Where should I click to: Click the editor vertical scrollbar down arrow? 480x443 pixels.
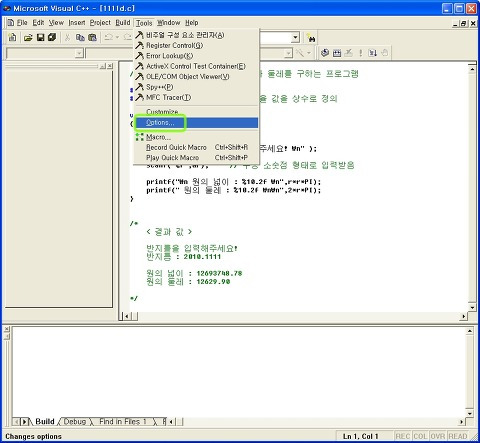pyautogui.click(x=472, y=307)
